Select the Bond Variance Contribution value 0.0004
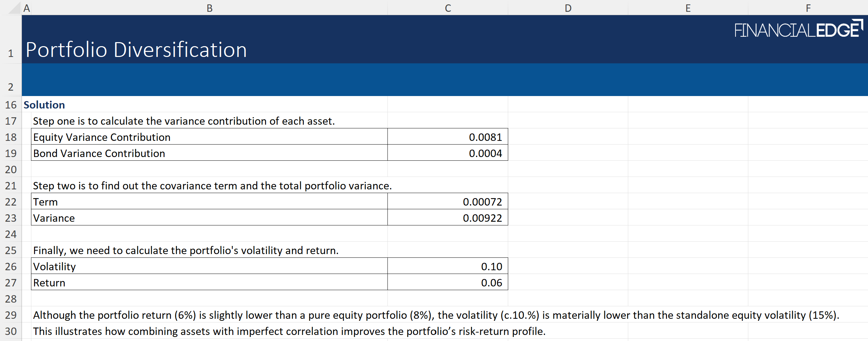Viewport: 868px width, 341px height. tap(447, 153)
